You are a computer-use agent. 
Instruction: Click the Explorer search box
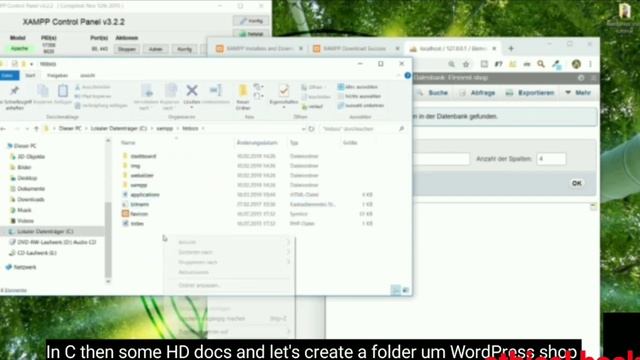pos(363,129)
